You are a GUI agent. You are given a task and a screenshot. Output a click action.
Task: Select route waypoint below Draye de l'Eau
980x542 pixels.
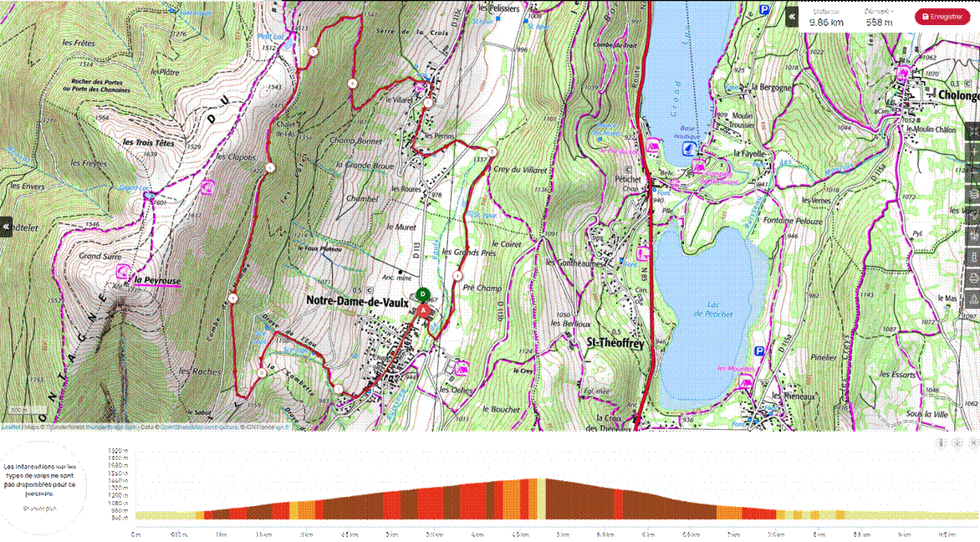point(338,389)
